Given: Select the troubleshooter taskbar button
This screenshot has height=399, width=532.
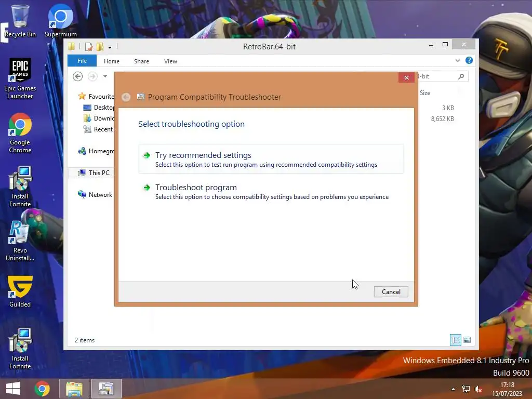Looking at the screenshot, I should pos(106,389).
